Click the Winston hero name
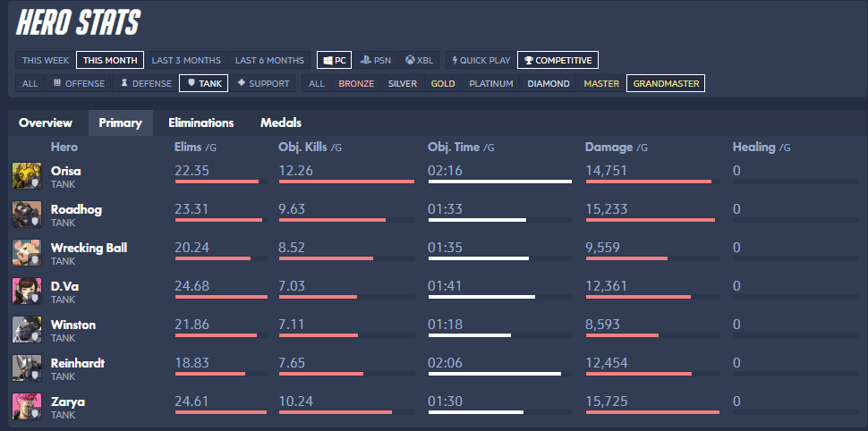 tap(73, 325)
